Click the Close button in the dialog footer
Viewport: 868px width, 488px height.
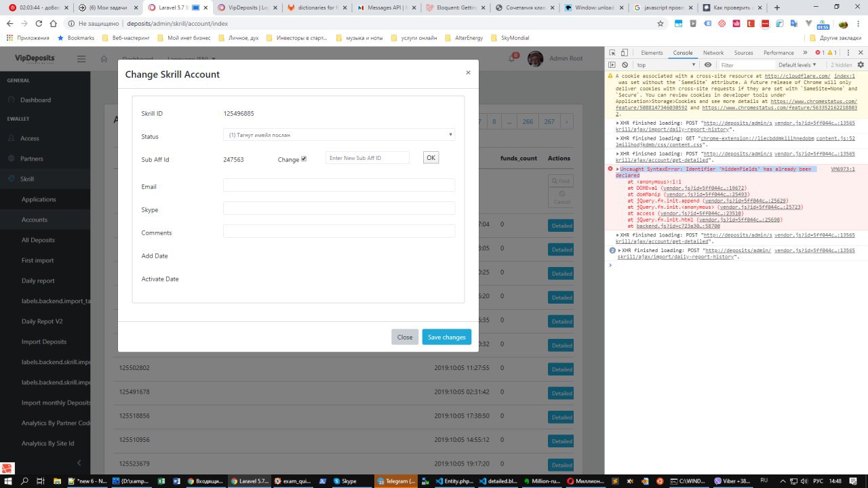(405, 337)
